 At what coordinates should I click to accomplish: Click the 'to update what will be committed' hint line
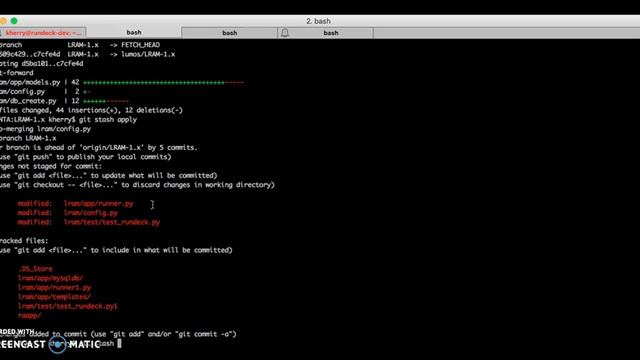109,176
